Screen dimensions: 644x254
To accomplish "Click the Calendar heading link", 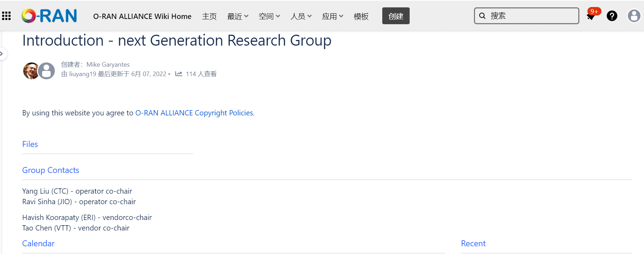I will [x=38, y=243].
